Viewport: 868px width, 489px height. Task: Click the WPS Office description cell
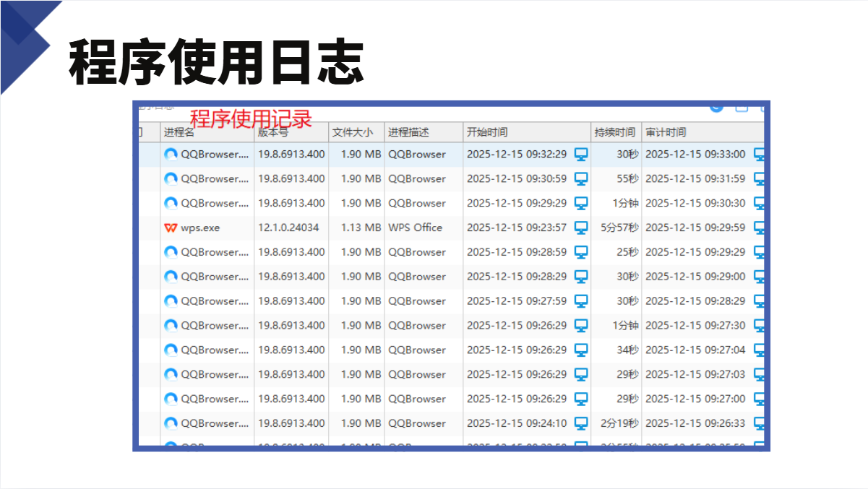415,228
